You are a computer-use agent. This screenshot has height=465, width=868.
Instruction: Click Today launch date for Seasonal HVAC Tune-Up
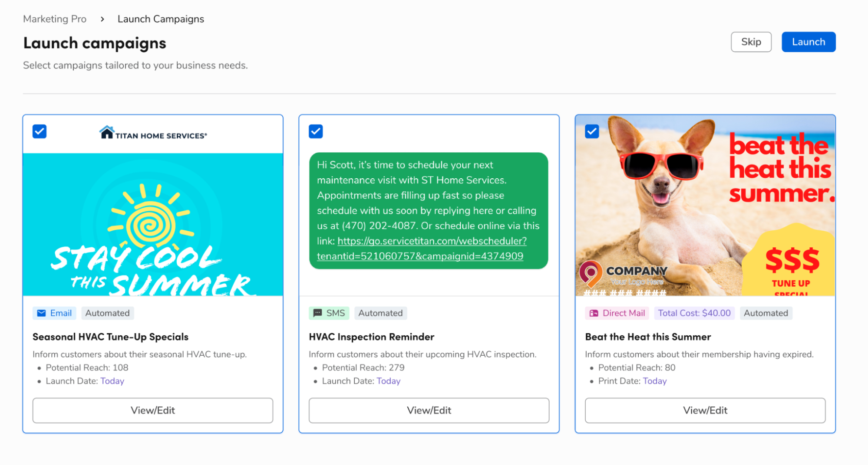click(x=112, y=381)
